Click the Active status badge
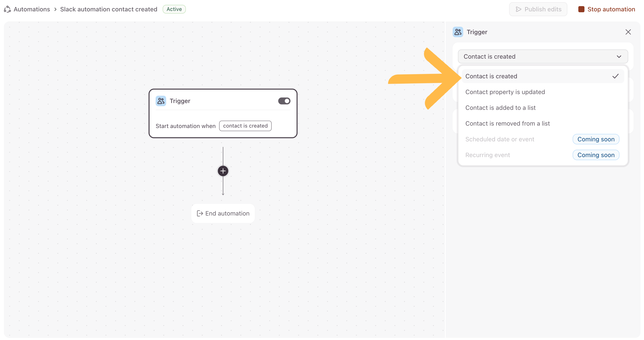The width and height of the screenshot is (644, 340). pyautogui.click(x=174, y=9)
